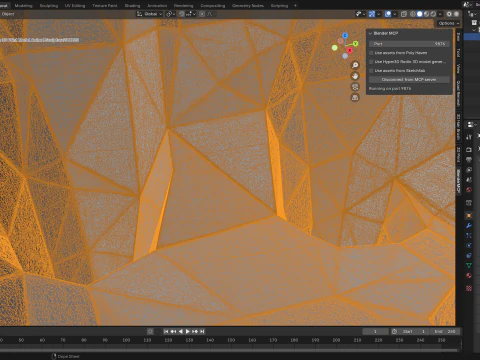
Task: Open Object Data green triangle tab
Action: coord(469,265)
